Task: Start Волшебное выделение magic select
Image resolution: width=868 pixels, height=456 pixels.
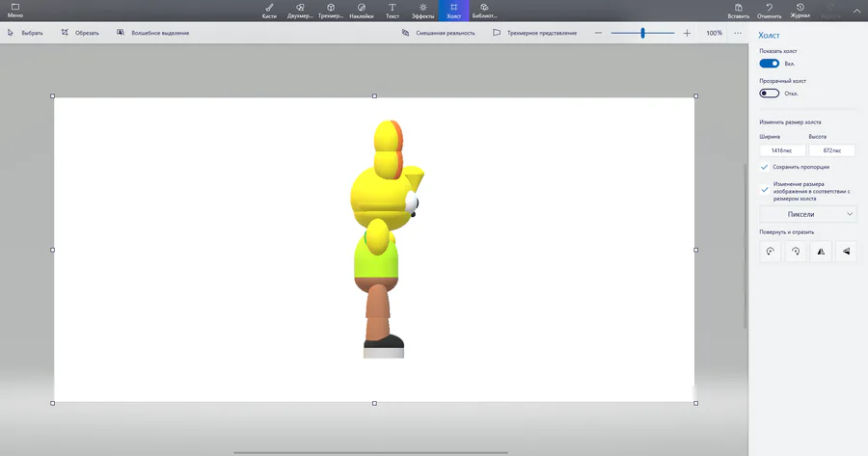Action: [152, 33]
